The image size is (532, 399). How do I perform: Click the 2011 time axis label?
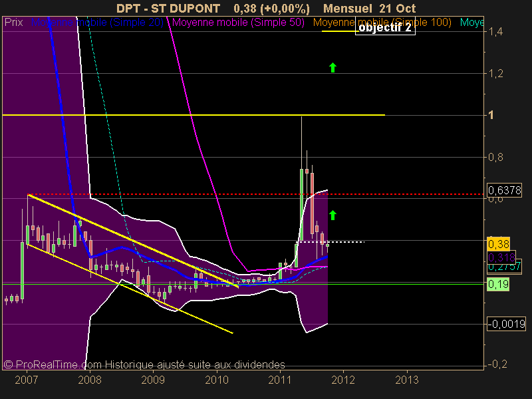pyautogui.click(x=280, y=380)
